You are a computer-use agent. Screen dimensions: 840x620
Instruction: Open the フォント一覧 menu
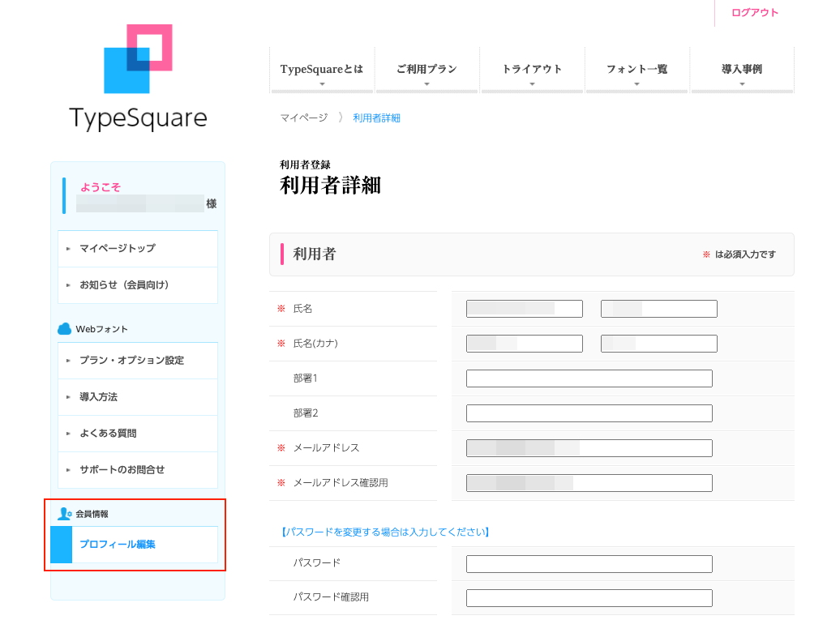pos(637,70)
